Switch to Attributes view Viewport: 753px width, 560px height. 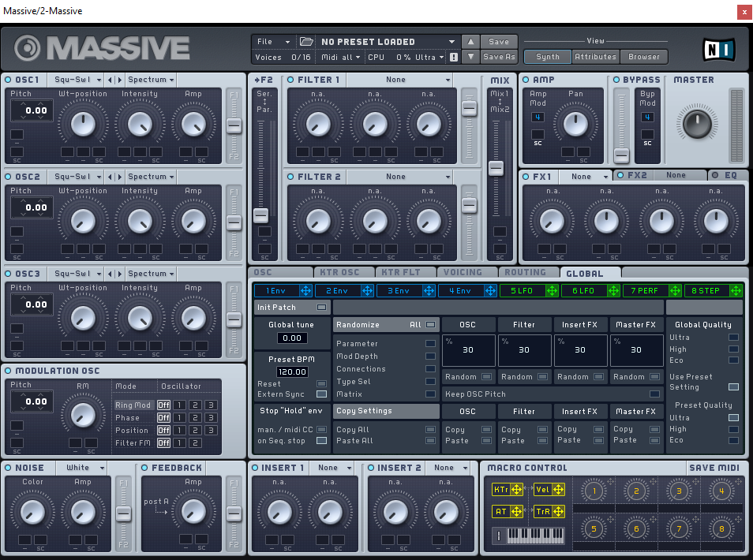click(595, 57)
